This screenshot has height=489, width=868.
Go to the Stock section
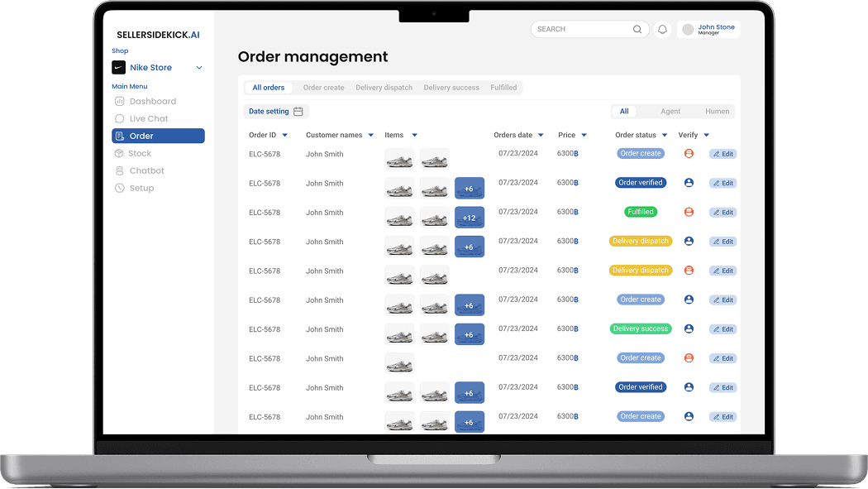tap(133, 153)
